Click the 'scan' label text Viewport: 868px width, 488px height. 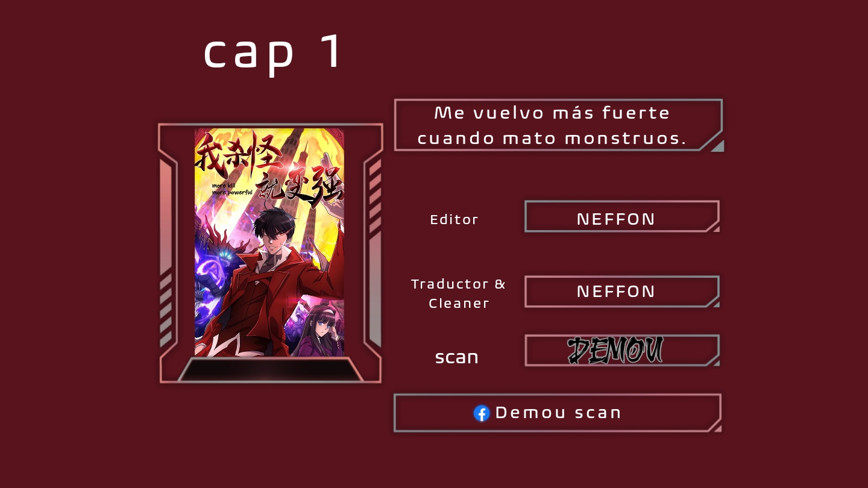[x=457, y=357]
